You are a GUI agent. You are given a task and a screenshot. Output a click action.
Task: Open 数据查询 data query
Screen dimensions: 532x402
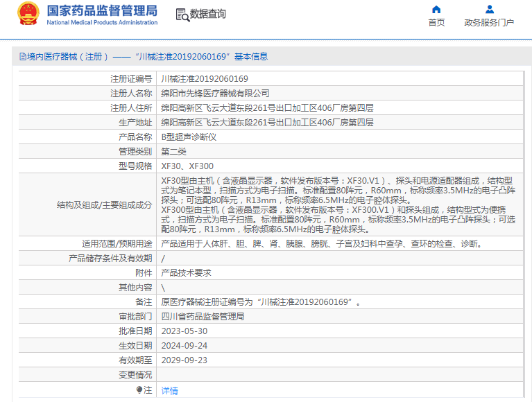(207, 14)
